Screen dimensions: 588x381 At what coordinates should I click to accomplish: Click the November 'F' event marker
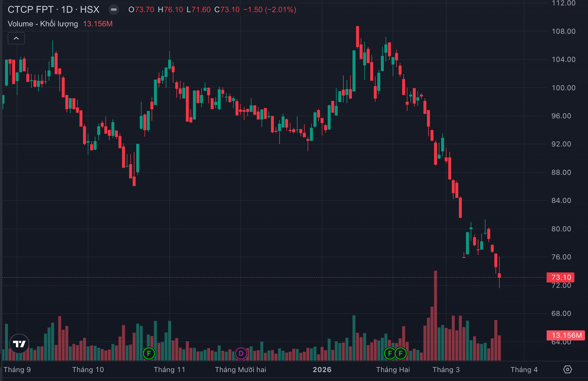click(x=149, y=353)
